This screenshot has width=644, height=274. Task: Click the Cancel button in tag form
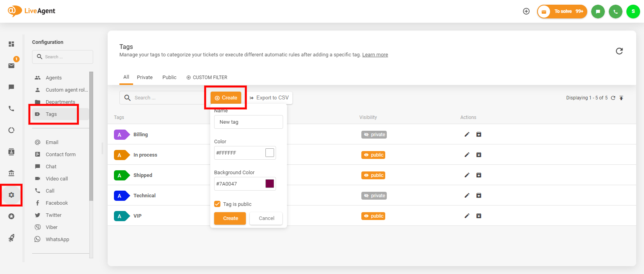pos(266,218)
